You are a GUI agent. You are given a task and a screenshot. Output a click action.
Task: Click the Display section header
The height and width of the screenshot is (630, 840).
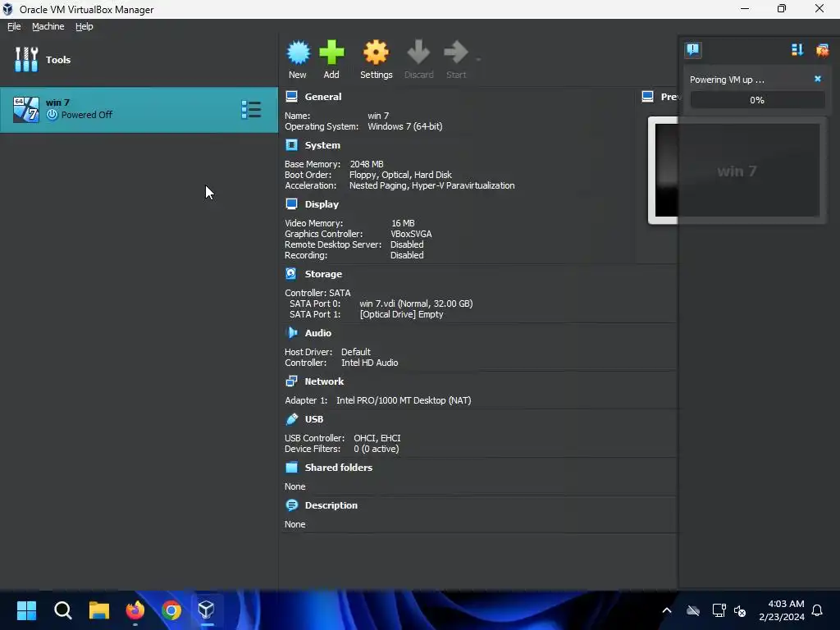click(322, 204)
